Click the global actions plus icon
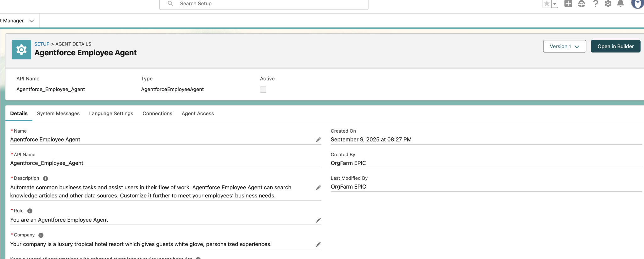 (x=568, y=4)
